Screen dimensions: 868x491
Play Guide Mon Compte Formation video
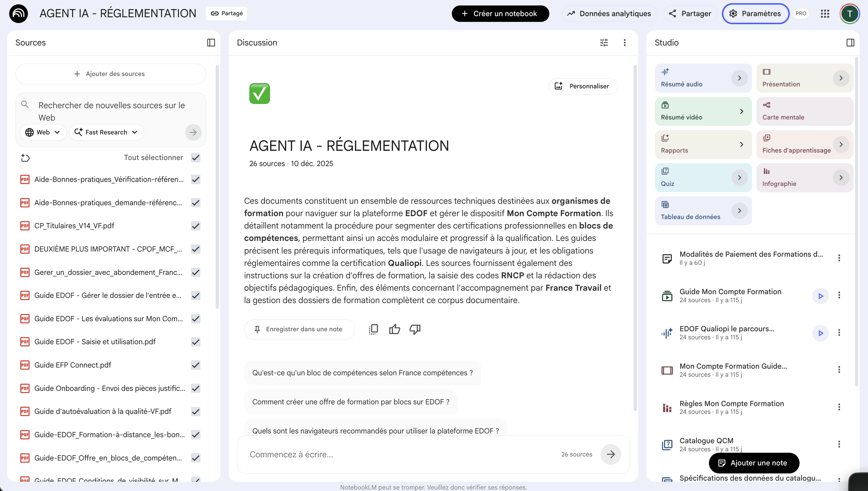[x=821, y=296]
